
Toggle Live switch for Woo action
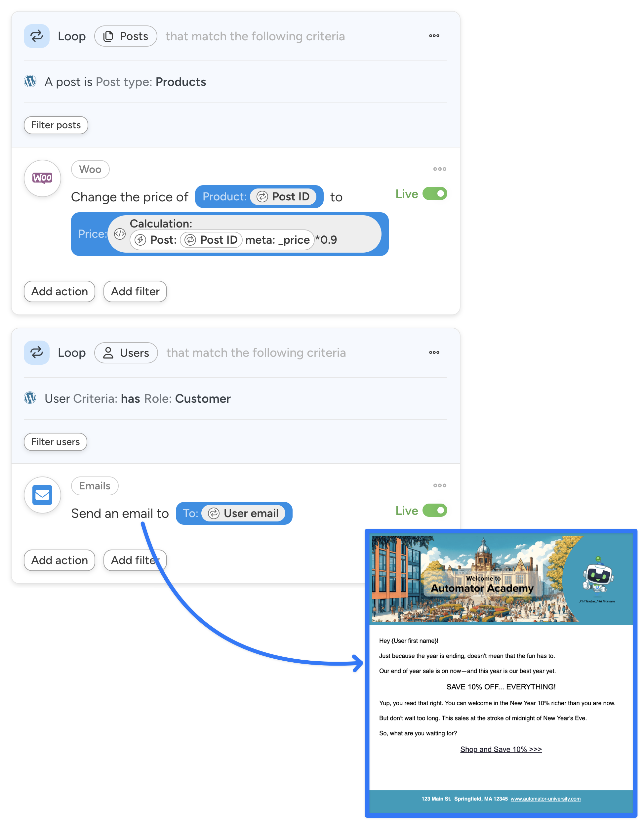point(435,193)
